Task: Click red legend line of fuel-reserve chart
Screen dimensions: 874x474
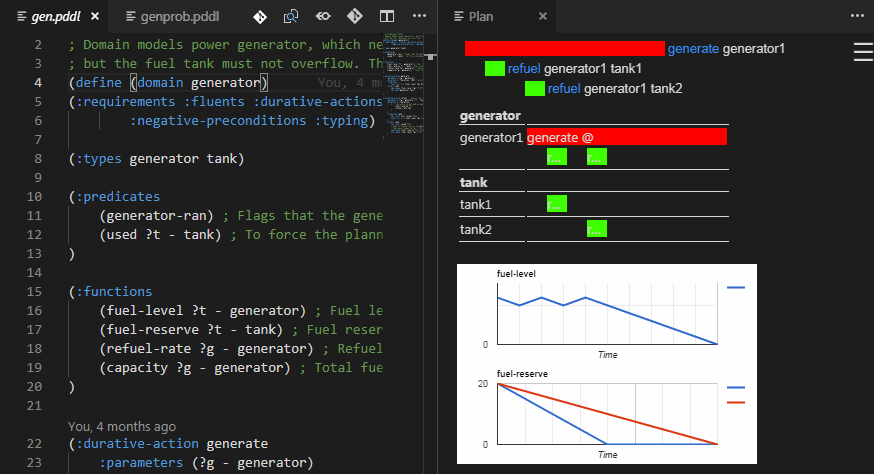Action: tap(736, 403)
